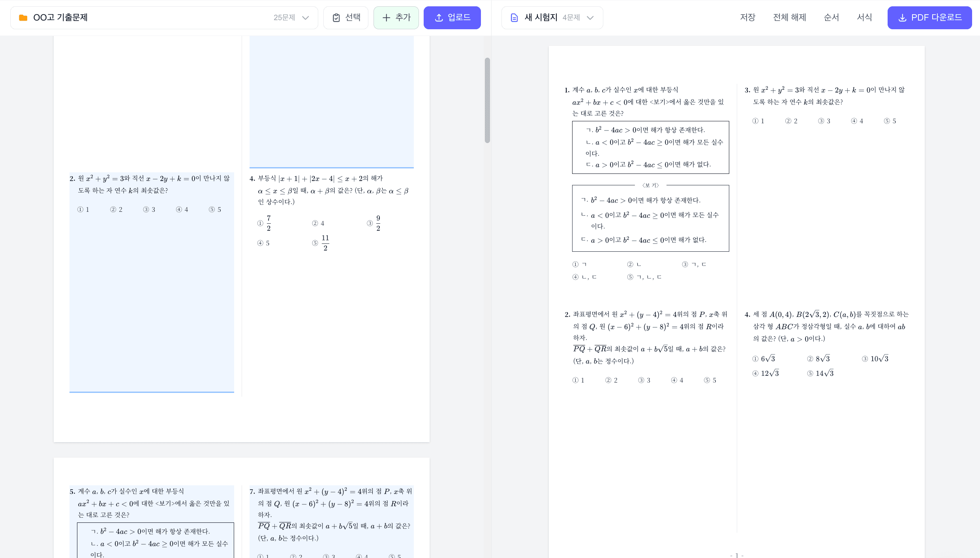The width and height of the screenshot is (980, 558).
Task: Click the 4문제 count label
Action: click(571, 18)
